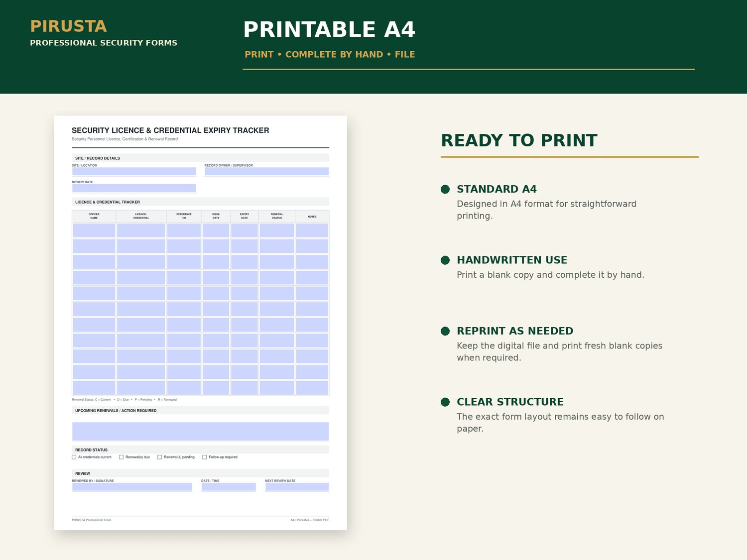
Task: Click 'Print a blank copy' description text
Action: pos(550,275)
